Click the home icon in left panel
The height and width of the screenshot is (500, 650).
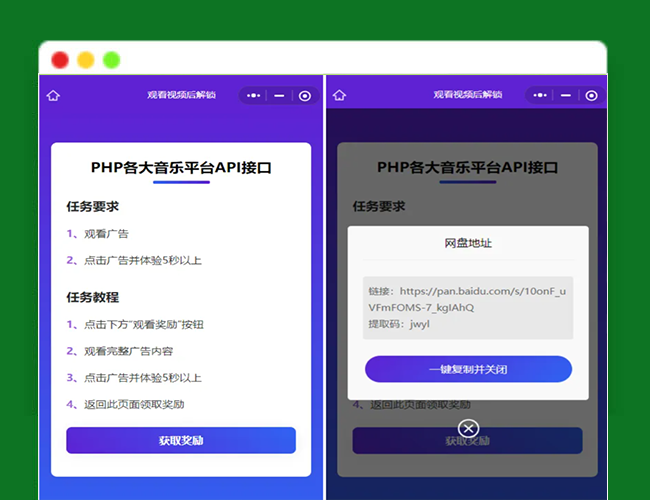pyautogui.click(x=53, y=96)
